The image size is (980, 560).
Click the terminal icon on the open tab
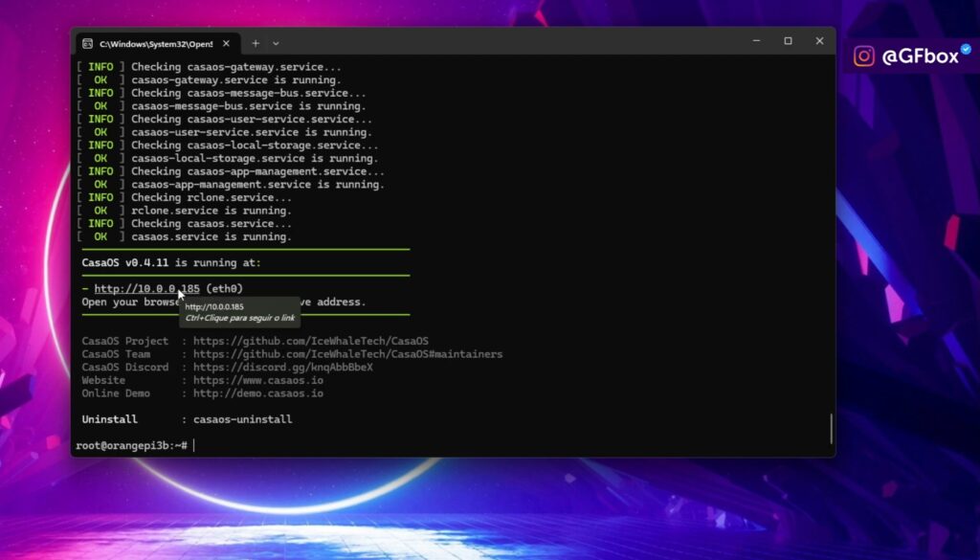tap(87, 44)
